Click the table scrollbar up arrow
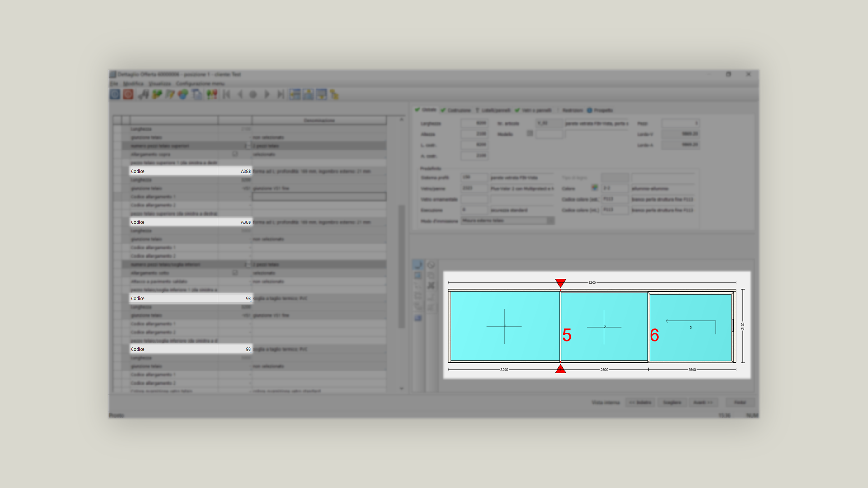The width and height of the screenshot is (868, 488). (x=401, y=120)
